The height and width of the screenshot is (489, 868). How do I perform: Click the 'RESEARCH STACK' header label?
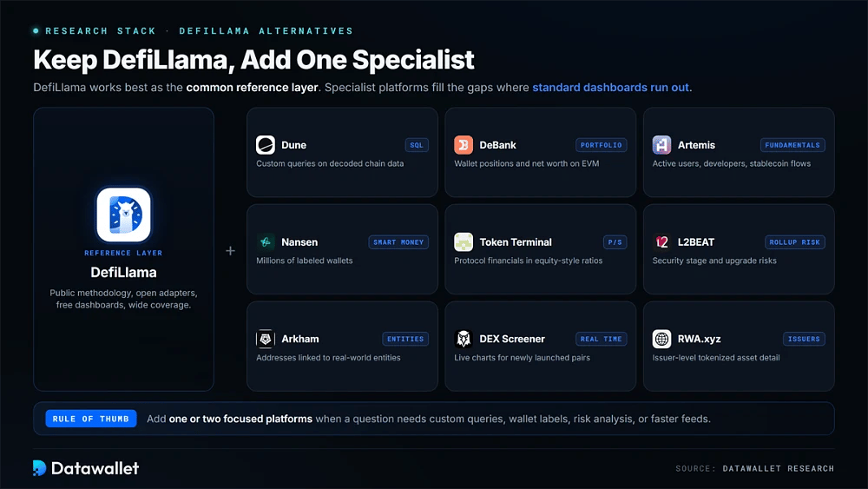101,31
